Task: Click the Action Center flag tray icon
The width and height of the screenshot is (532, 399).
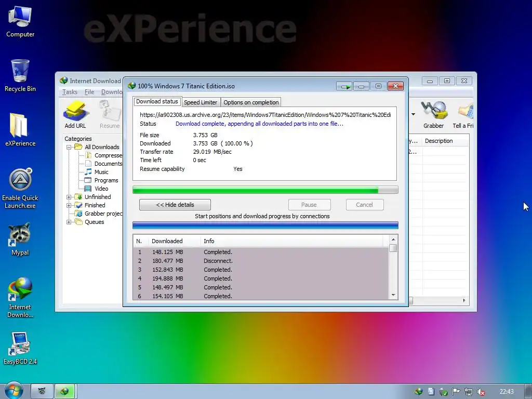Action: click(x=456, y=392)
